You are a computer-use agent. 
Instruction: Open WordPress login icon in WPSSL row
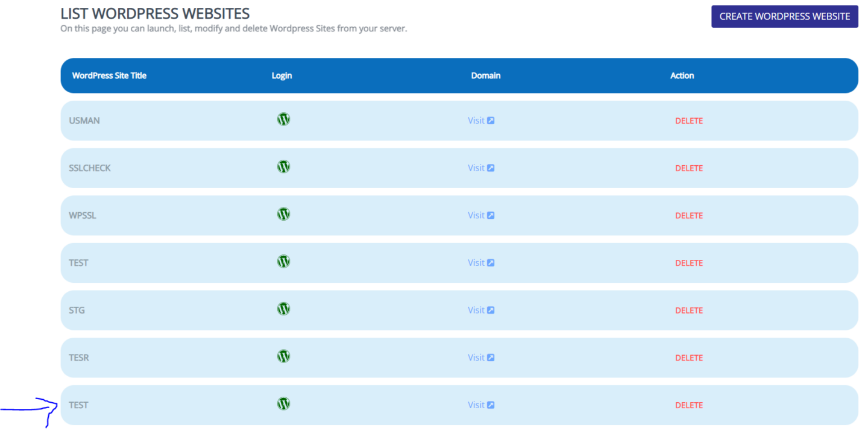click(283, 214)
